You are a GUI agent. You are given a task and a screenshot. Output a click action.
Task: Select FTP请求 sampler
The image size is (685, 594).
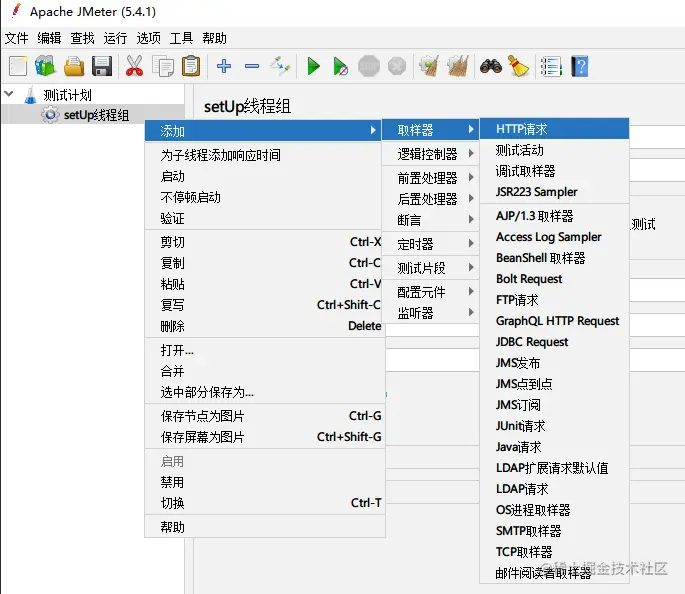coord(554,300)
